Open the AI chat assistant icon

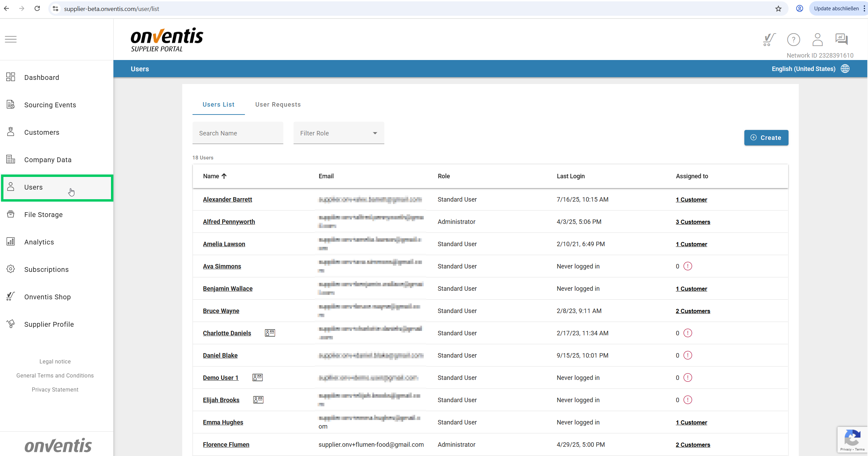[x=841, y=39]
